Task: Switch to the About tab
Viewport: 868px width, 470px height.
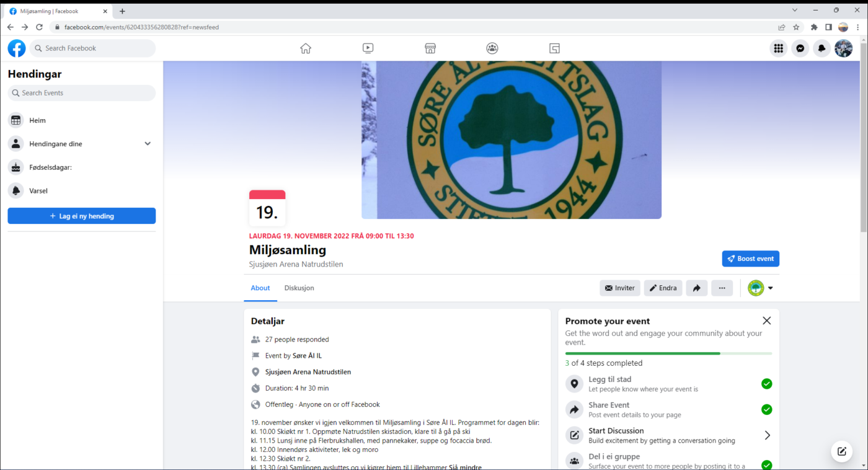Action: point(260,288)
